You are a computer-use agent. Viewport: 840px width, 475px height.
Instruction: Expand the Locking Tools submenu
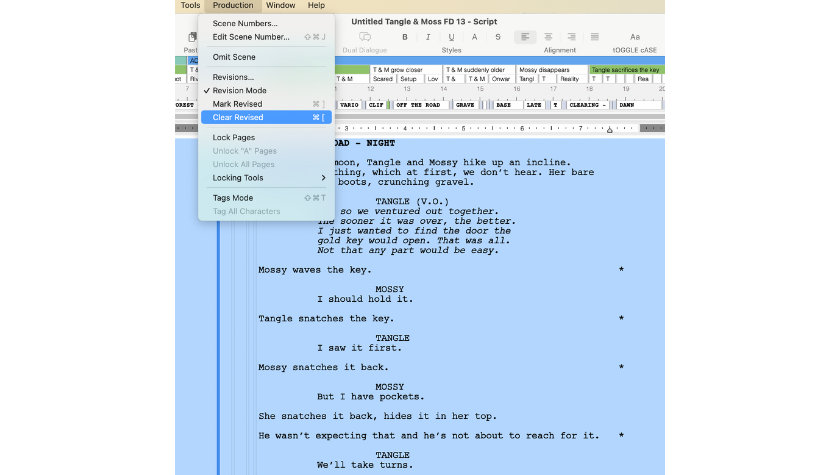click(266, 178)
